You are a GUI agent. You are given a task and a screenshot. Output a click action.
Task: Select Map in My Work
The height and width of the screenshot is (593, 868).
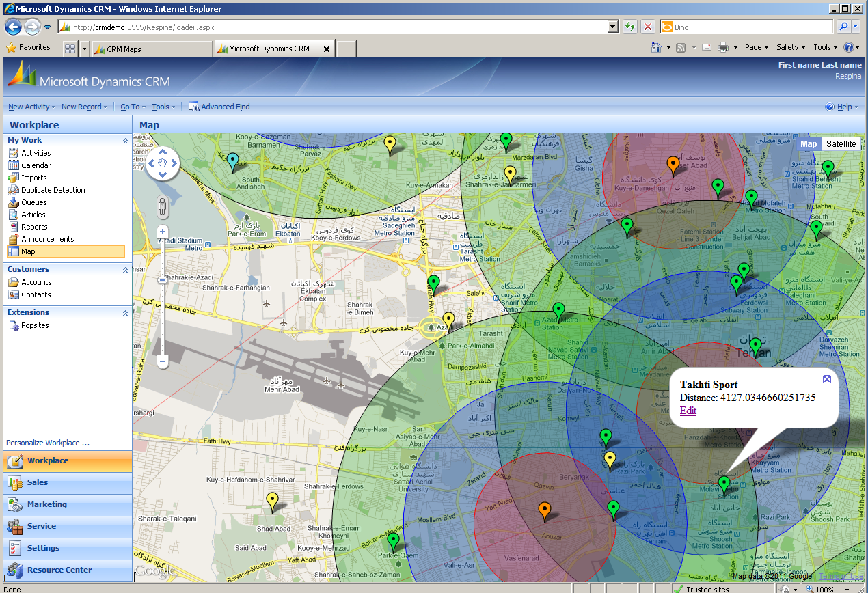coord(66,251)
